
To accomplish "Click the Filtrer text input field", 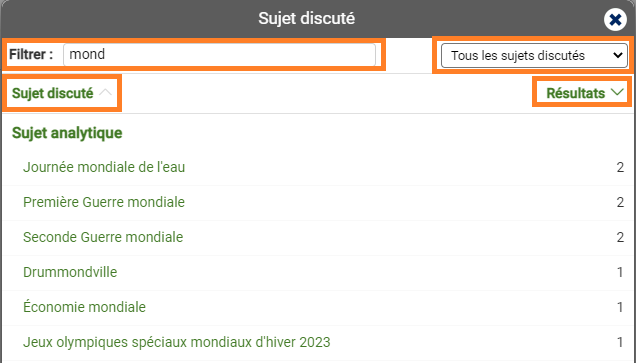I will point(219,54).
